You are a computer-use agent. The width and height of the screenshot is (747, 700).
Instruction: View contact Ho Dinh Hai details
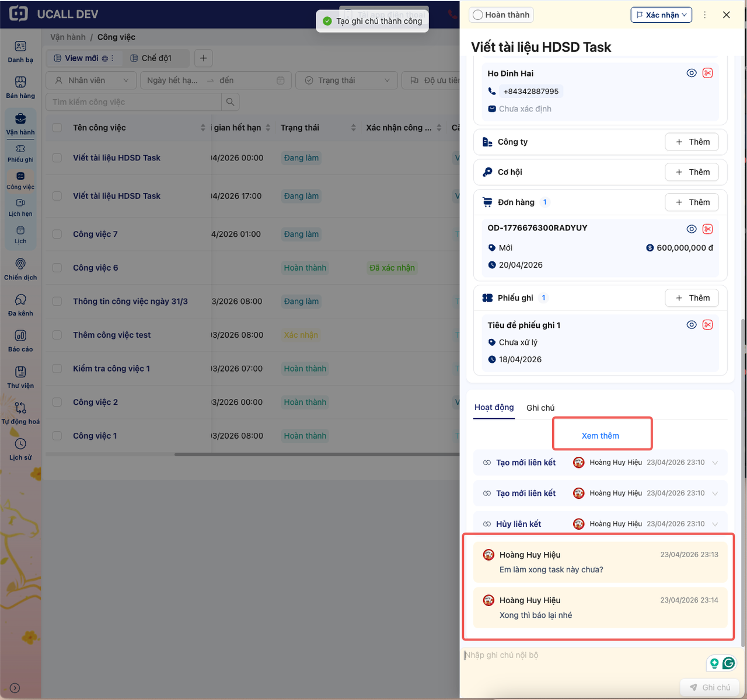[x=692, y=73]
